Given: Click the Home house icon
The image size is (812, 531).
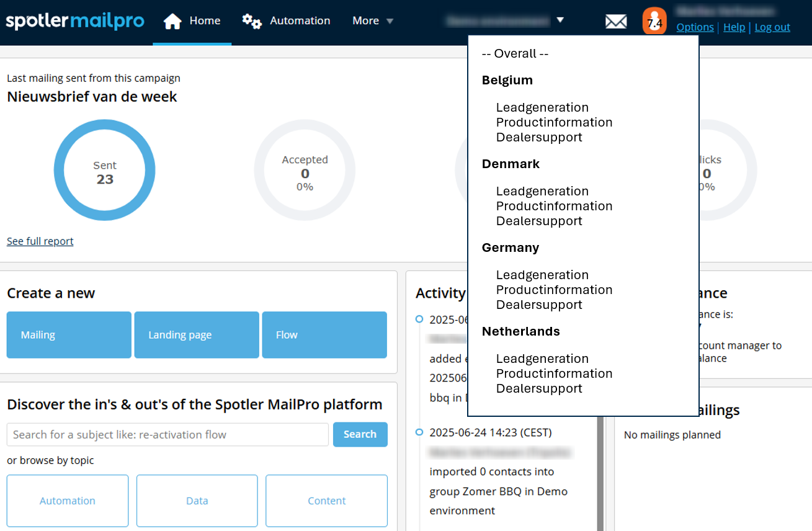Looking at the screenshot, I should [172, 21].
